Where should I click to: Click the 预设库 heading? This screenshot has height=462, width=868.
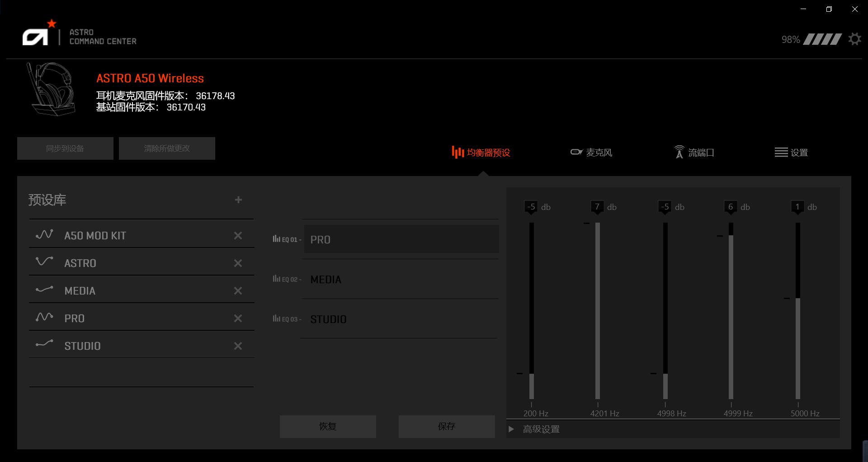tap(47, 200)
